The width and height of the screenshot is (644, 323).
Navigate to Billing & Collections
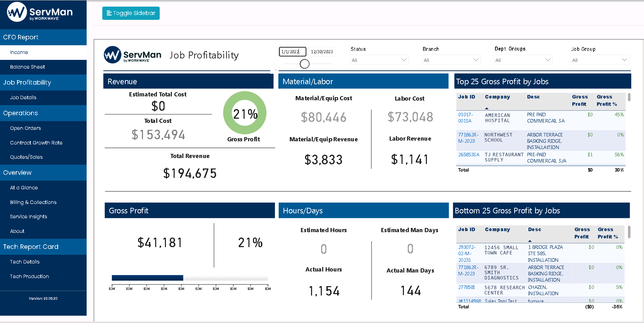(33, 202)
